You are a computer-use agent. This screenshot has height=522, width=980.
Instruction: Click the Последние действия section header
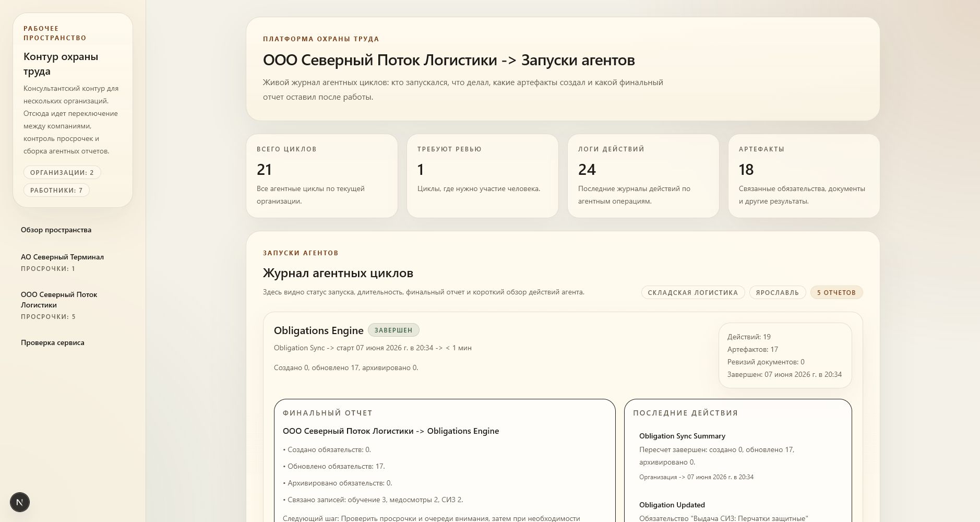coord(686,413)
